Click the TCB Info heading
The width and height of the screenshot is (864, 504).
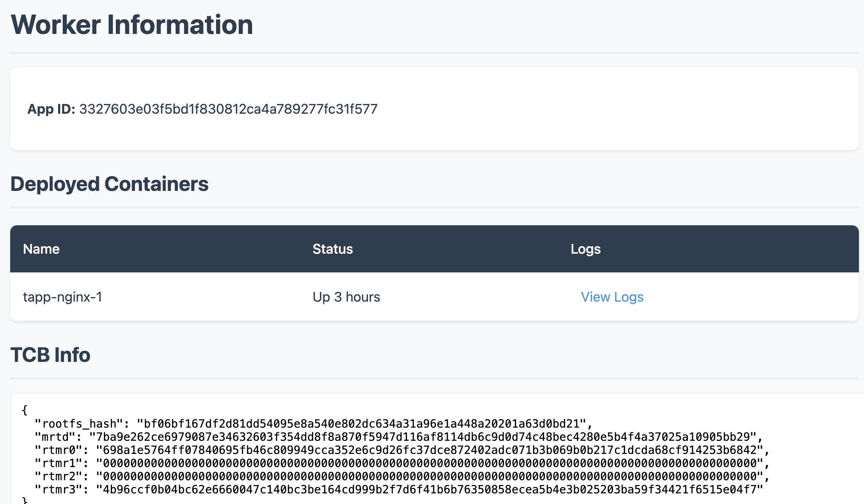click(x=50, y=355)
